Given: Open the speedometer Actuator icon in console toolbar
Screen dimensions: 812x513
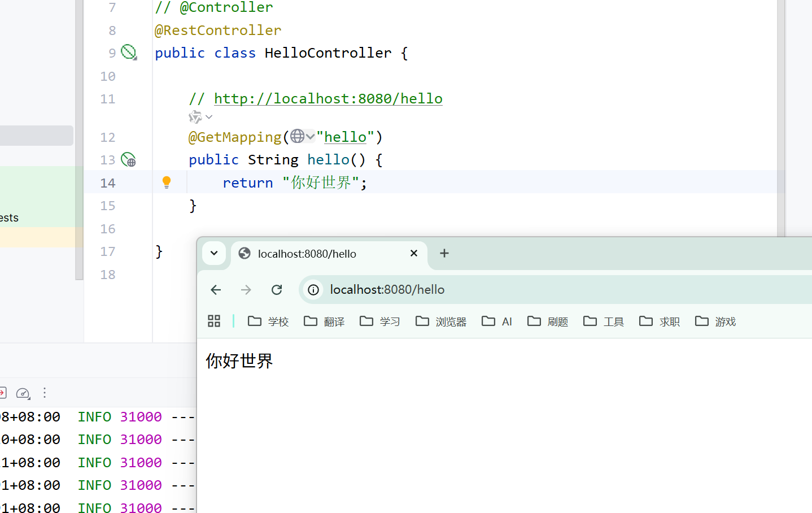Looking at the screenshot, I should [x=23, y=393].
